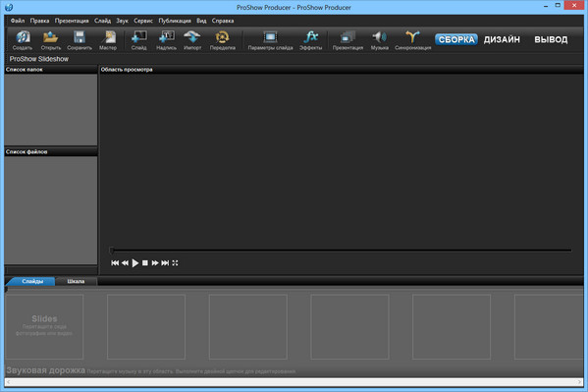Open a show with the Открыть icon
The image size is (588, 392).
point(51,40)
